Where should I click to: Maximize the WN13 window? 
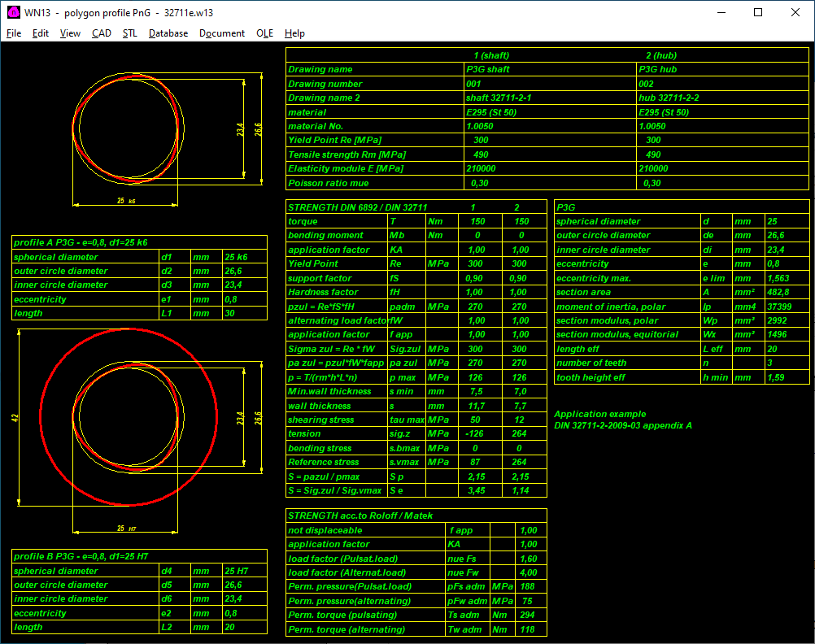[x=758, y=12]
